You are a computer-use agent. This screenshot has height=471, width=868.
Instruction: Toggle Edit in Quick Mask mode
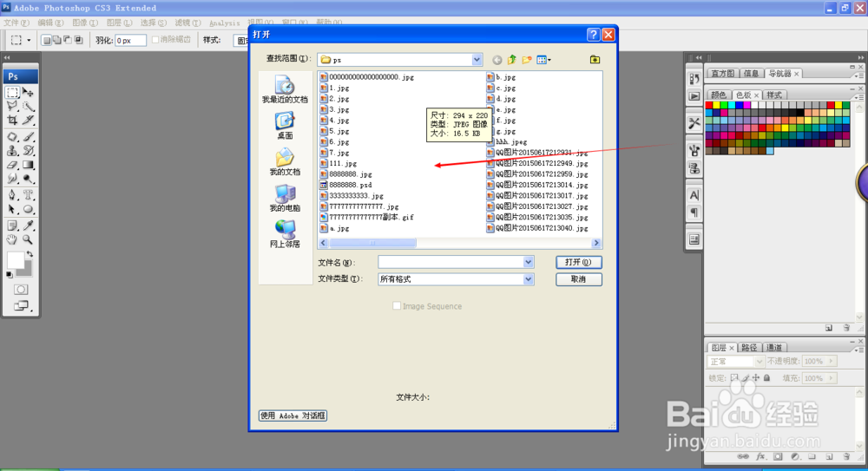point(21,290)
